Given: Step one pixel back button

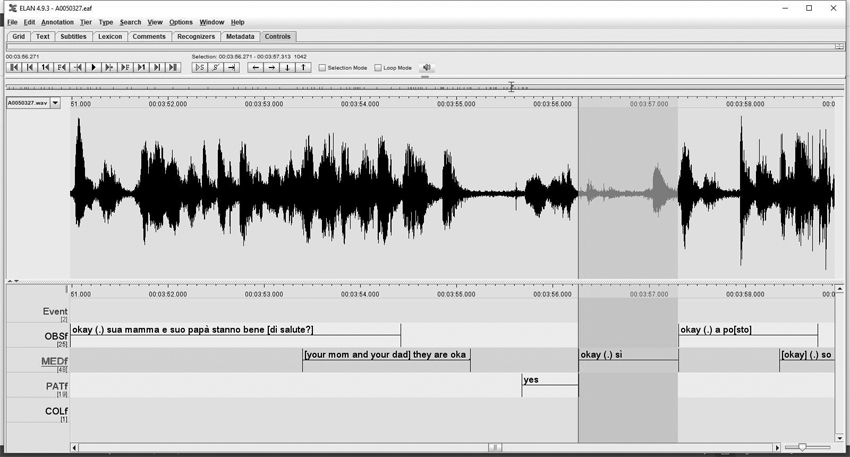Looking at the screenshot, I should point(78,67).
